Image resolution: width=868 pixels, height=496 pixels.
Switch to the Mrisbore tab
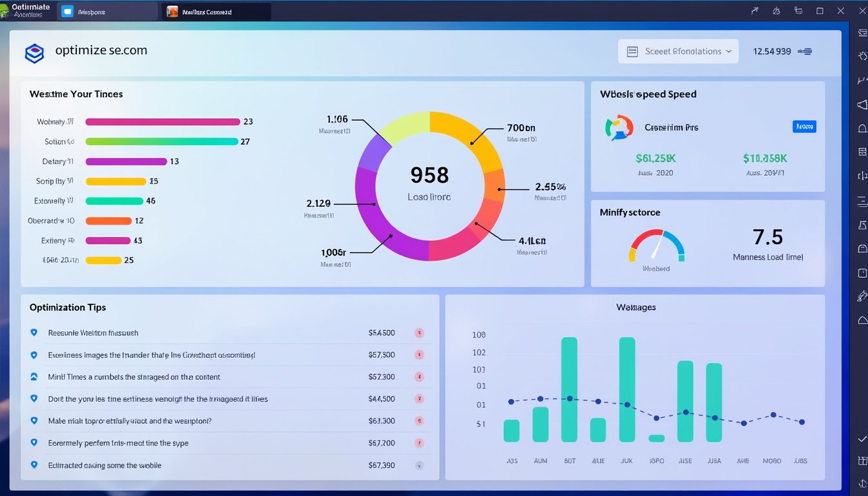point(107,12)
